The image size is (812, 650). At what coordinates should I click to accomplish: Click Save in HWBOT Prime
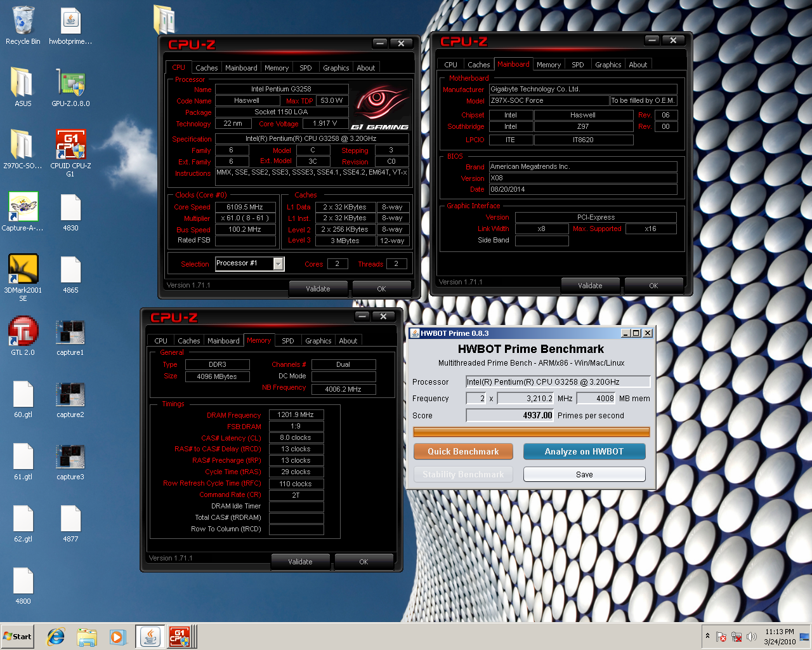point(584,474)
